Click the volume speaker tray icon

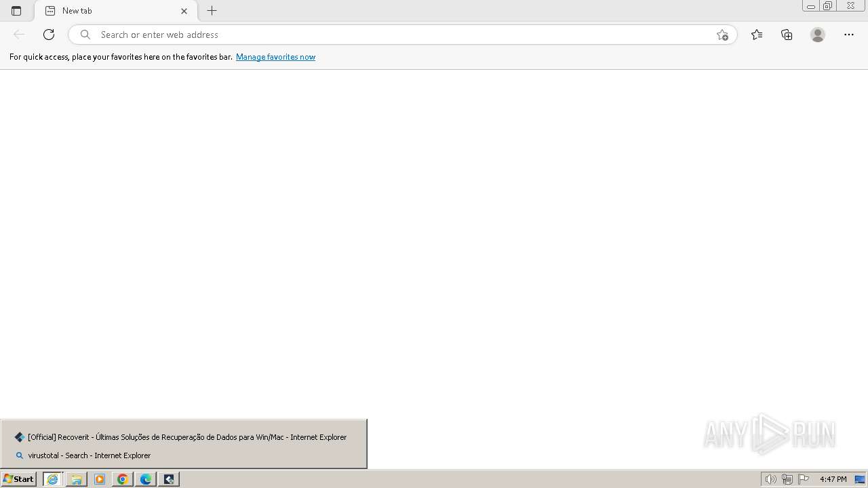[x=770, y=479]
